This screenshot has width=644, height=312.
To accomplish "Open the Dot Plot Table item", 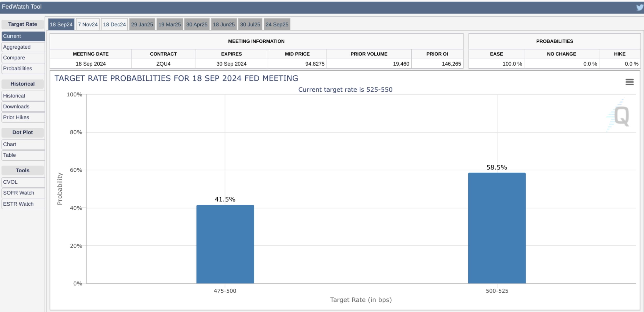I will click(23, 155).
